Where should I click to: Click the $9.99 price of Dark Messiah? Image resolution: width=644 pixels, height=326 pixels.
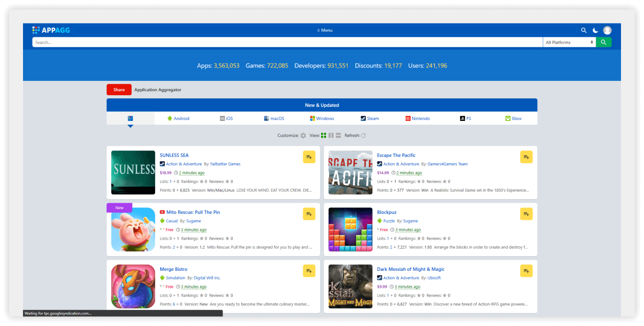point(382,287)
